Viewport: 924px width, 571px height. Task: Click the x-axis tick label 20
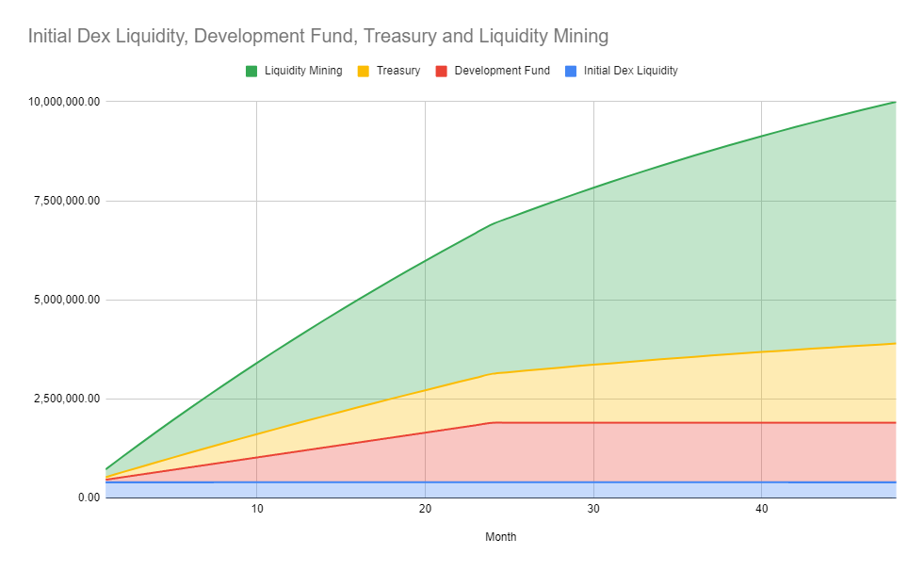tap(425, 510)
